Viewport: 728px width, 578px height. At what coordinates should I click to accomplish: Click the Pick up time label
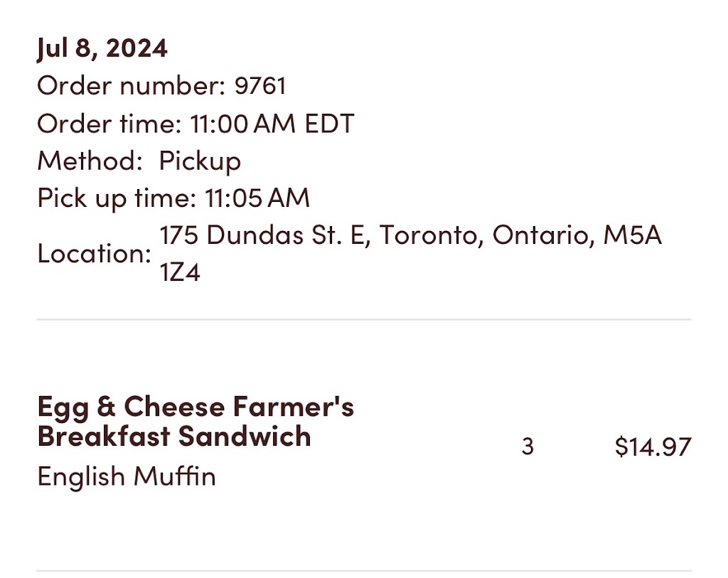[117, 198]
